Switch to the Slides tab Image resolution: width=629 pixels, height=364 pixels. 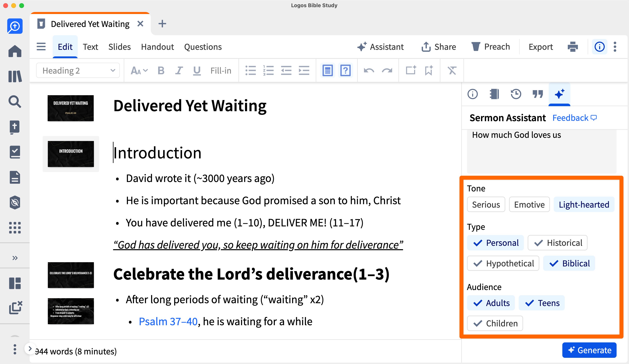(x=119, y=47)
